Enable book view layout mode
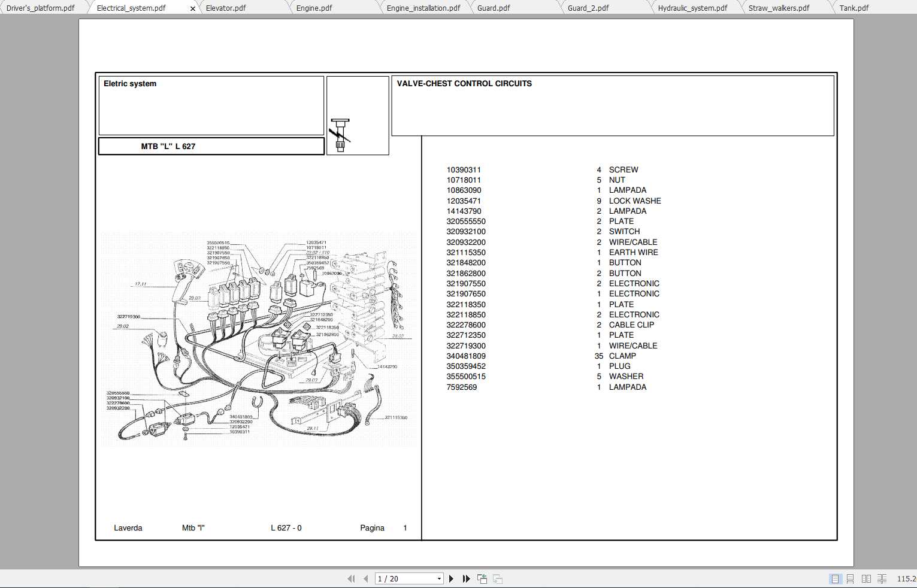This screenshot has width=917, height=588. coord(883,578)
